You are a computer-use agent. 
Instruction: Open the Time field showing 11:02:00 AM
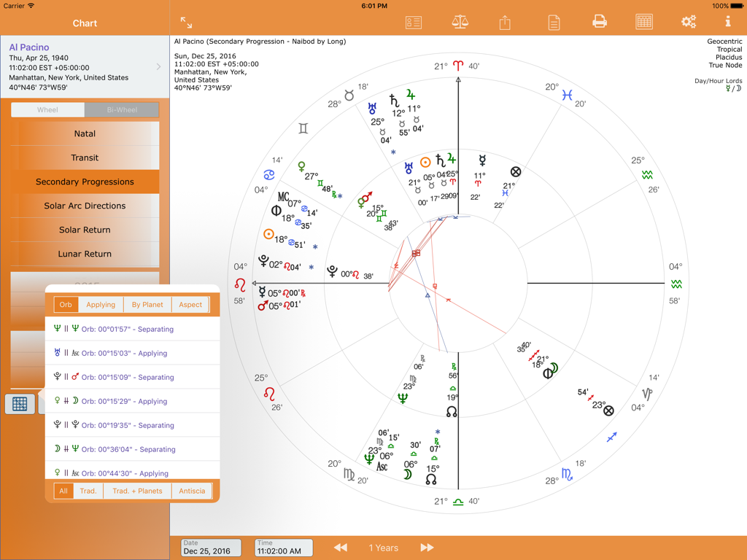[x=283, y=548]
